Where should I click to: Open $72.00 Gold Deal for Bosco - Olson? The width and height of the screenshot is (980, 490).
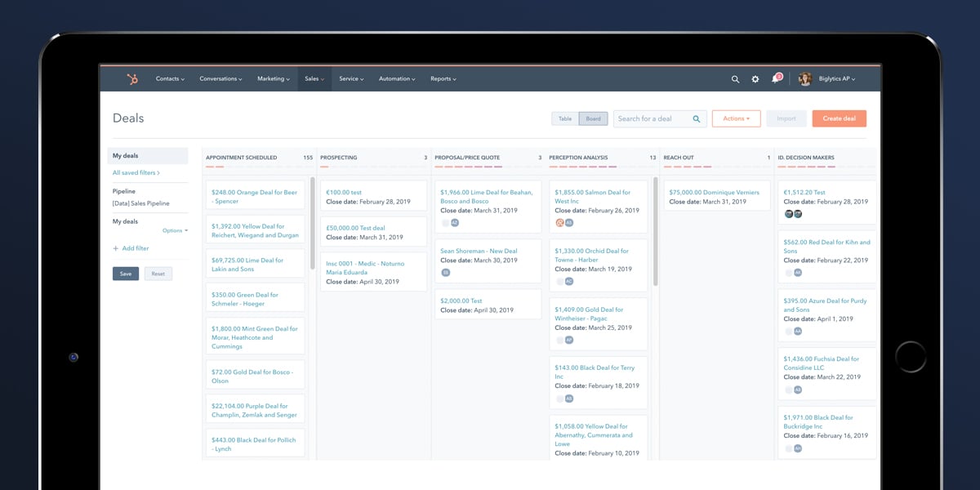tap(252, 376)
